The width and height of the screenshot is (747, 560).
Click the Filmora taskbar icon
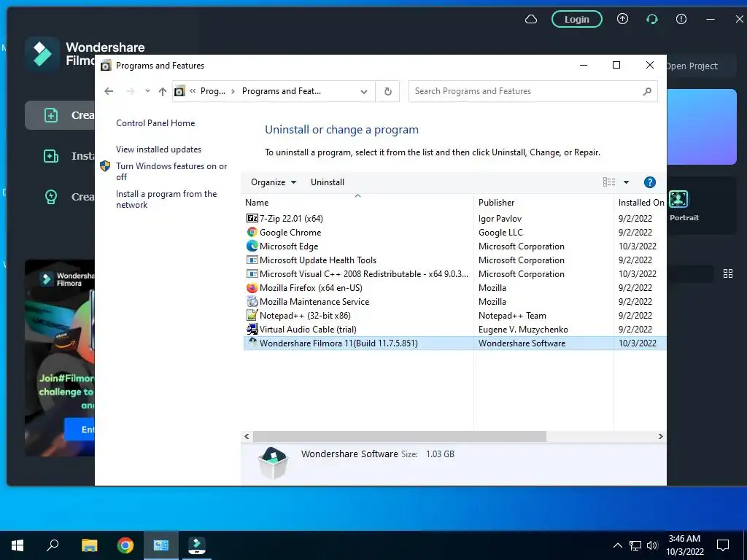pyautogui.click(x=197, y=545)
